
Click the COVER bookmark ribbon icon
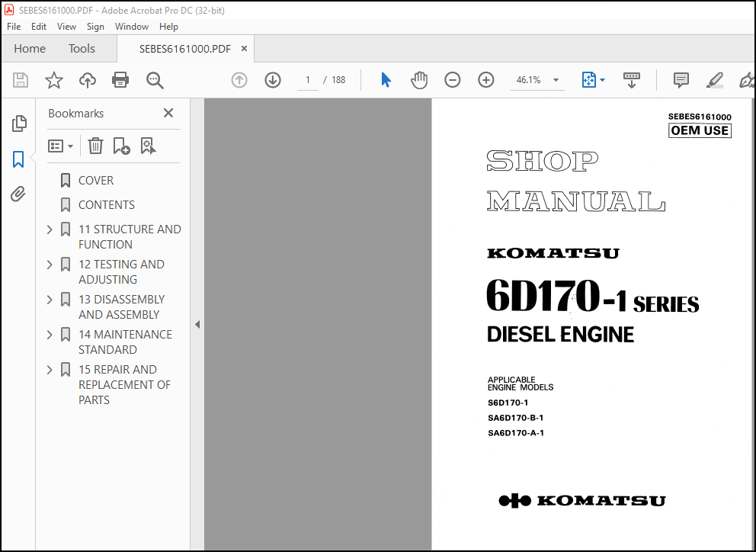coord(66,181)
